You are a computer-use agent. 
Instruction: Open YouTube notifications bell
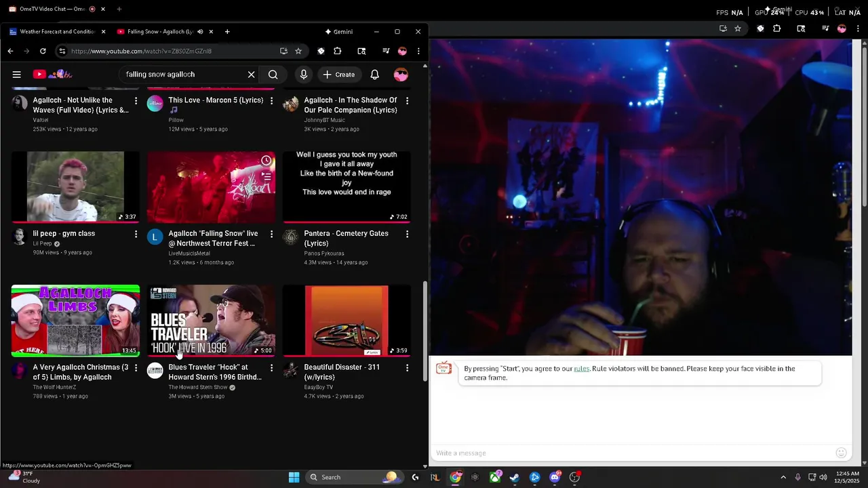(x=374, y=75)
